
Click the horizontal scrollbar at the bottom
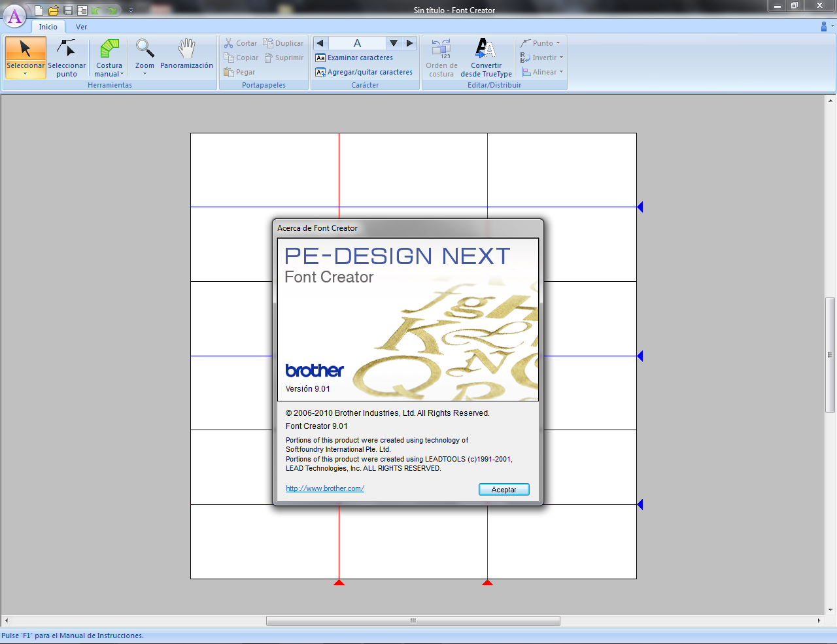tap(412, 620)
